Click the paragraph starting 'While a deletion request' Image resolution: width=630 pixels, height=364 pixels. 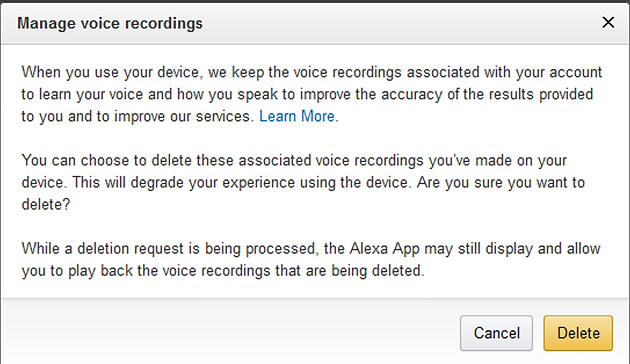(x=311, y=260)
